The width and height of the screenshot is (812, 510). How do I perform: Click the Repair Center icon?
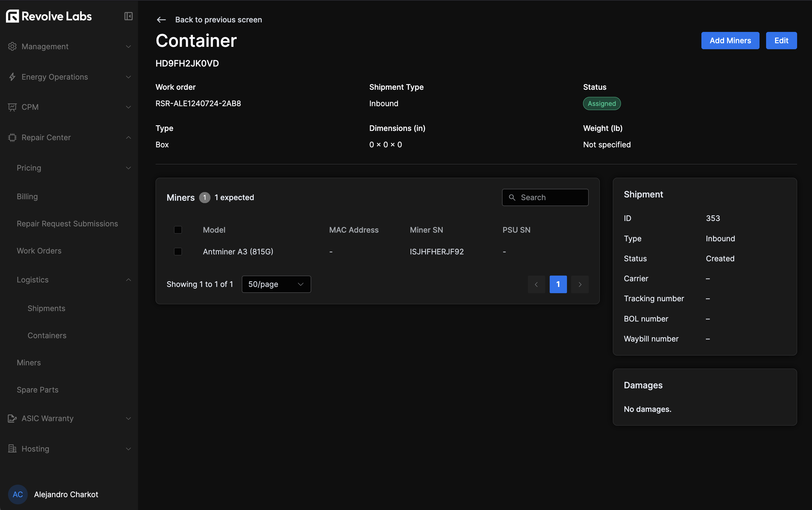coord(12,137)
